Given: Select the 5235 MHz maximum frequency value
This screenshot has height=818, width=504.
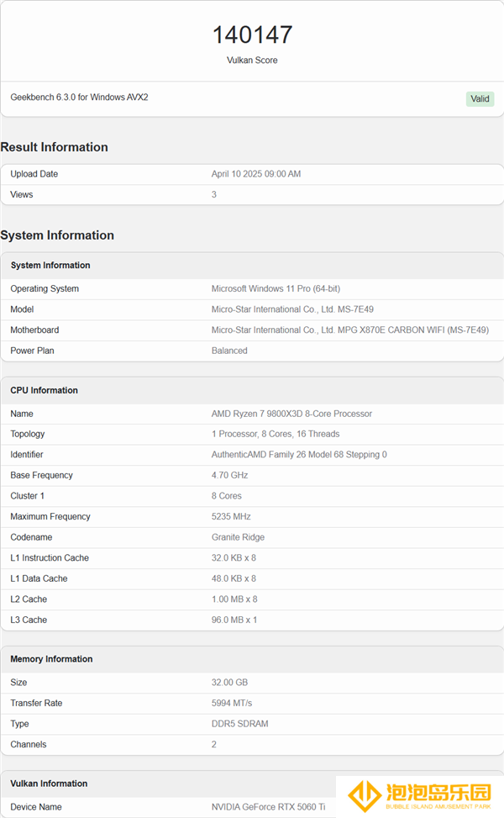Looking at the screenshot, I should coord(231,516).
